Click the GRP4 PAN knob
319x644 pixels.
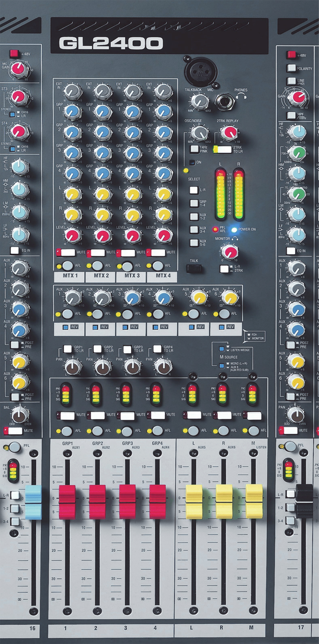coord(163,367)
